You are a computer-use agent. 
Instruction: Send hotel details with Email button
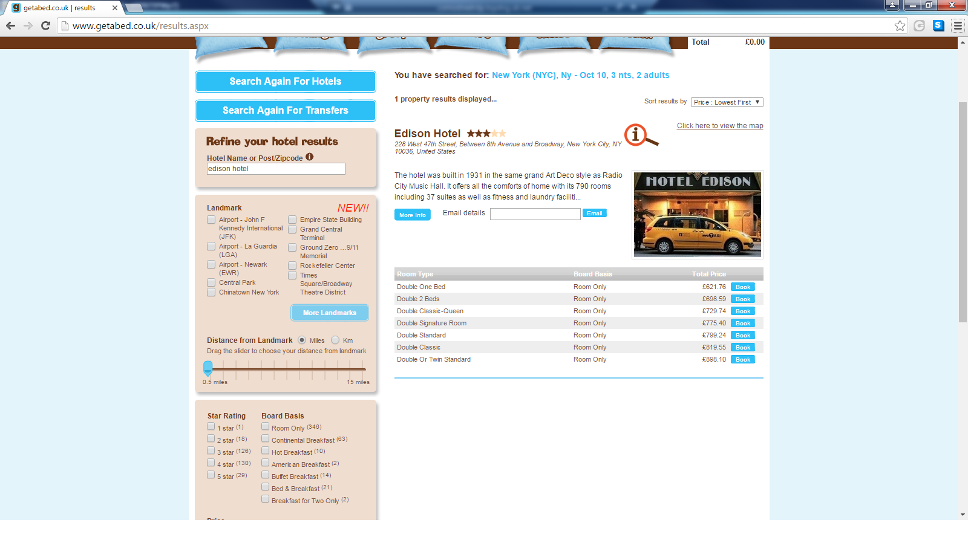(x=595, y=213)
